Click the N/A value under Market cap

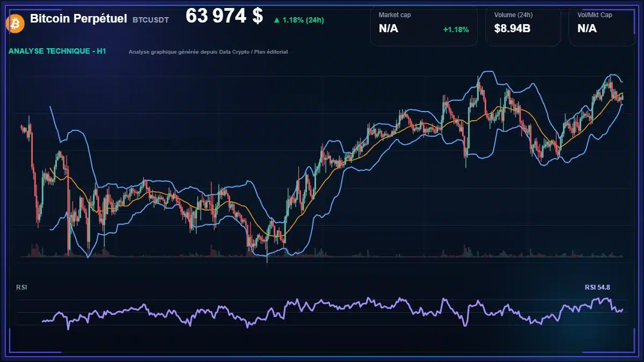click(389, 28)
